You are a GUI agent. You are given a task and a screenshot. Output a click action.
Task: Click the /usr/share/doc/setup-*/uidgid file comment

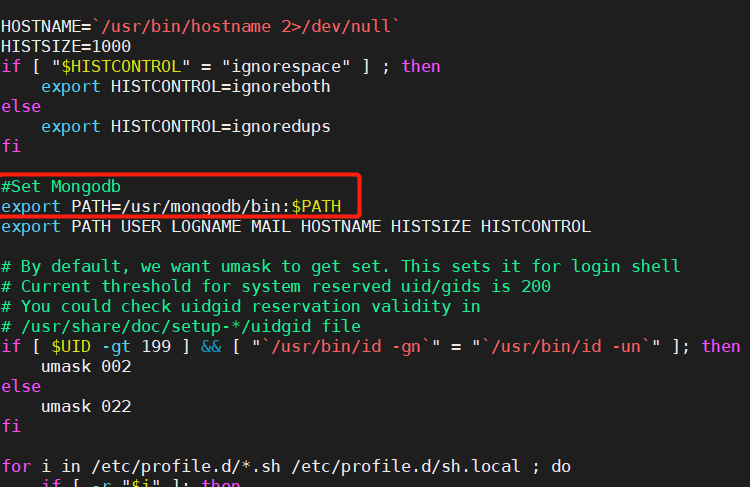(x=181, y=327)
